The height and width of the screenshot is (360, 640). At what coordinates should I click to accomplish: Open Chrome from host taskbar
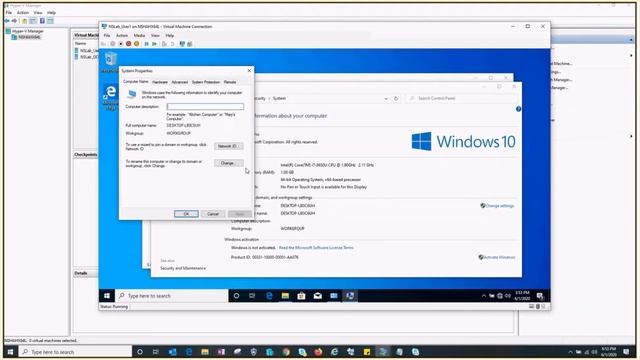click(x=286, y=352)
